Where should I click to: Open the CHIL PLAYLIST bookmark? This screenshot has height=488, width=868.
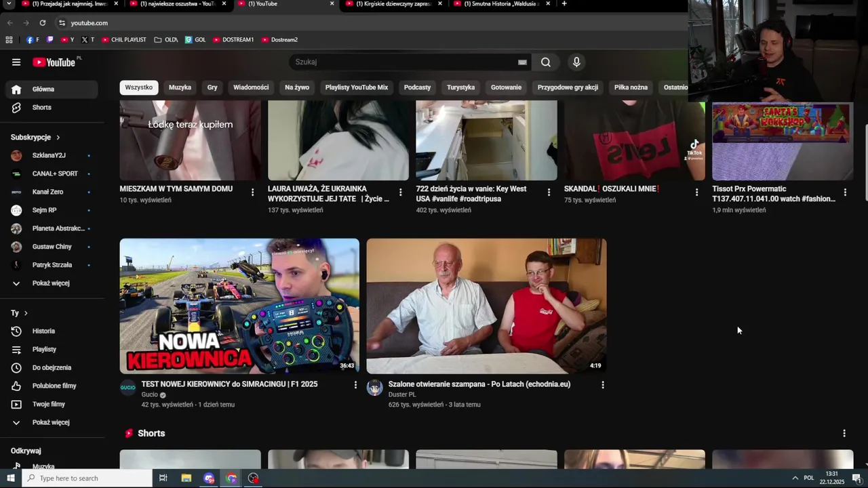point(124,40)
